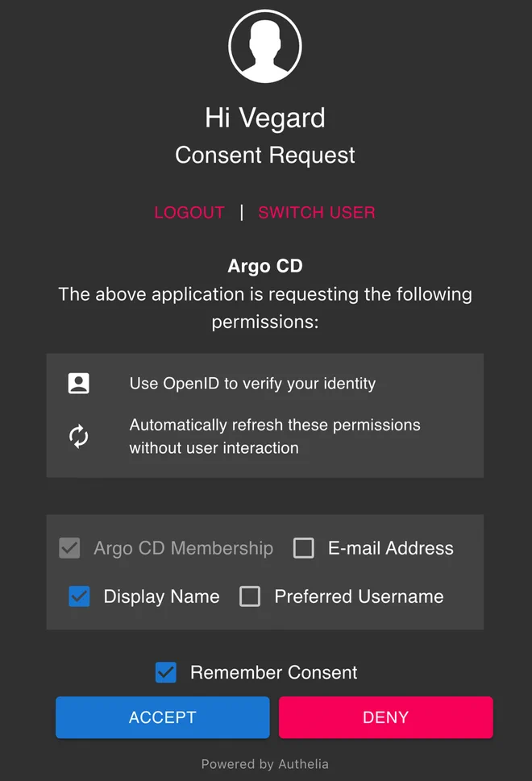Image resolution: width=532 pixels, height=781 pixels.
Task: Click the Consent Request heading
Action: 265,155
